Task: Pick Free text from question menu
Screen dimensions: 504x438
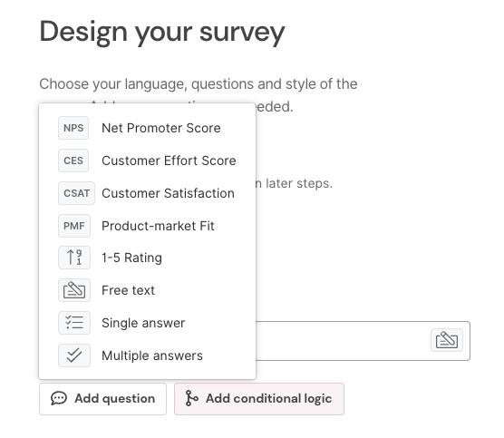Action: (x=147, y=290)
